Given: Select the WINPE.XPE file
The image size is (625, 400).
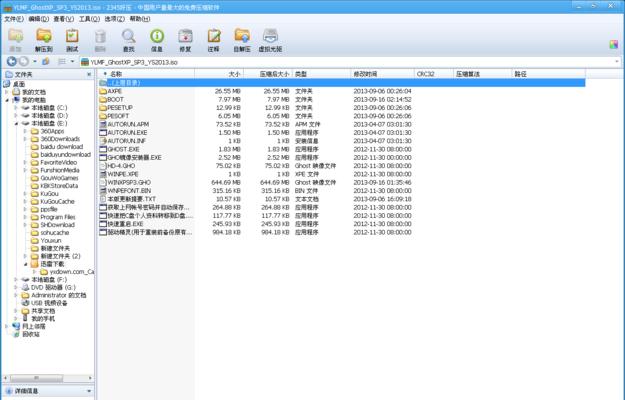Looking at the screenshot, I should coord(342,174).
